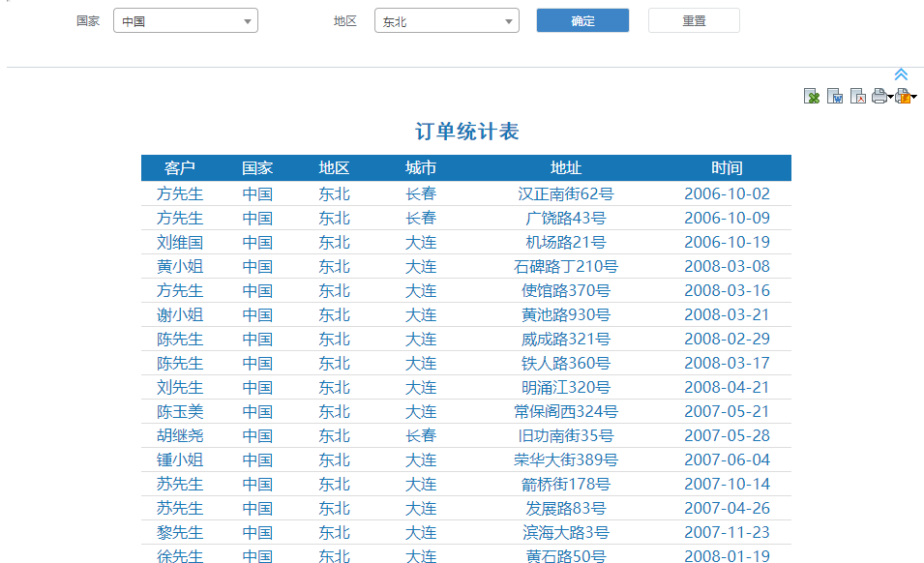Select the date cell 2007-11-23

[x=727, y=533]
